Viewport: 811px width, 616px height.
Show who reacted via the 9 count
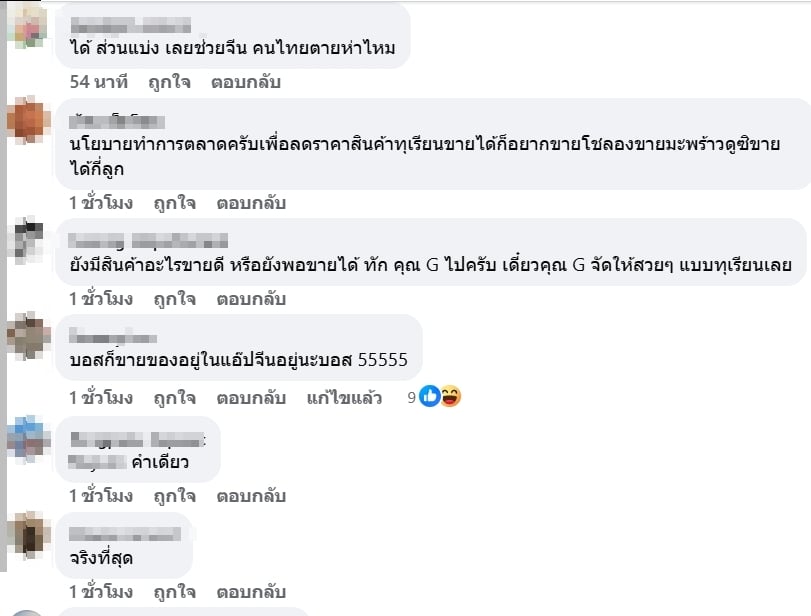tap(411, 397)
